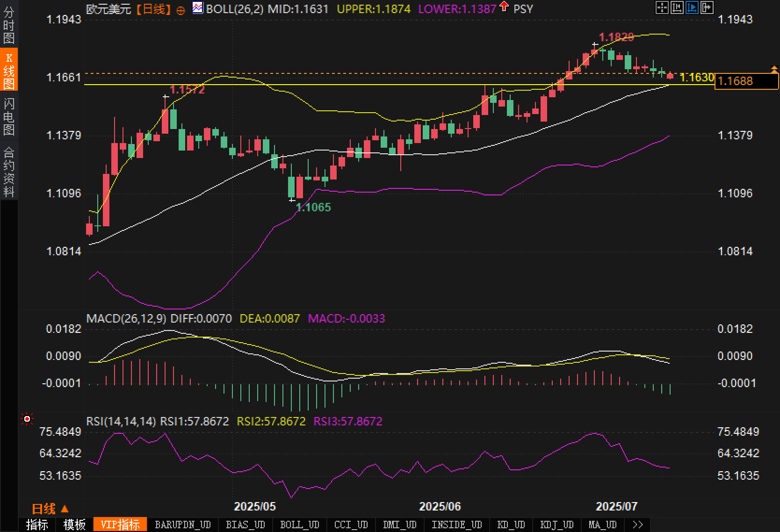Click the 2025/06 date label on time axis
This screenshot has width=780, height=532.
coord(440,506)
